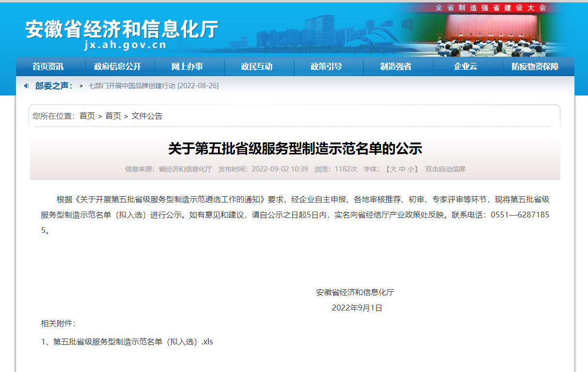
Task: Open the 首页资讯 menu
Action: pyautogui.click(x=48, y=67)
